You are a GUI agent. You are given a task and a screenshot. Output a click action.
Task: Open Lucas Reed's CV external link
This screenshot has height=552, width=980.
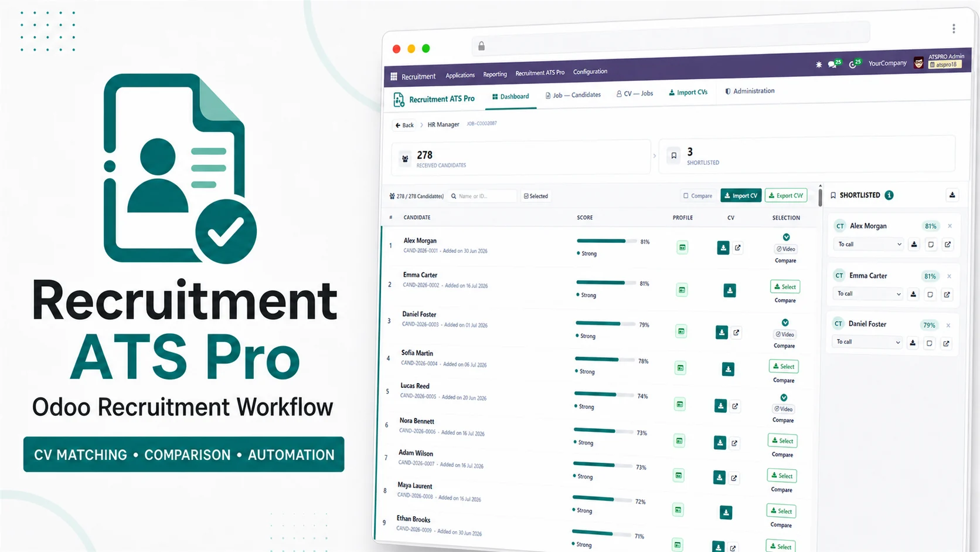[735, 406]
